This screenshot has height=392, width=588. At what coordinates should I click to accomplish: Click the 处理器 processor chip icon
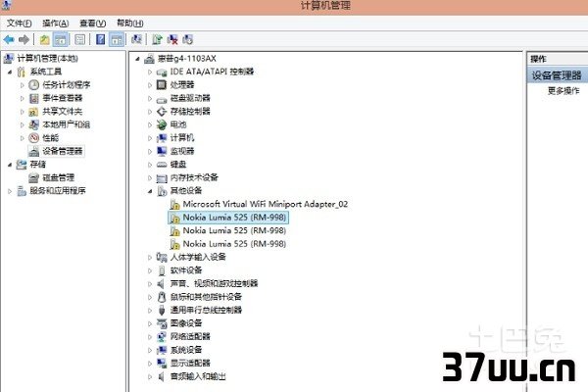click(x=162, y=85)
